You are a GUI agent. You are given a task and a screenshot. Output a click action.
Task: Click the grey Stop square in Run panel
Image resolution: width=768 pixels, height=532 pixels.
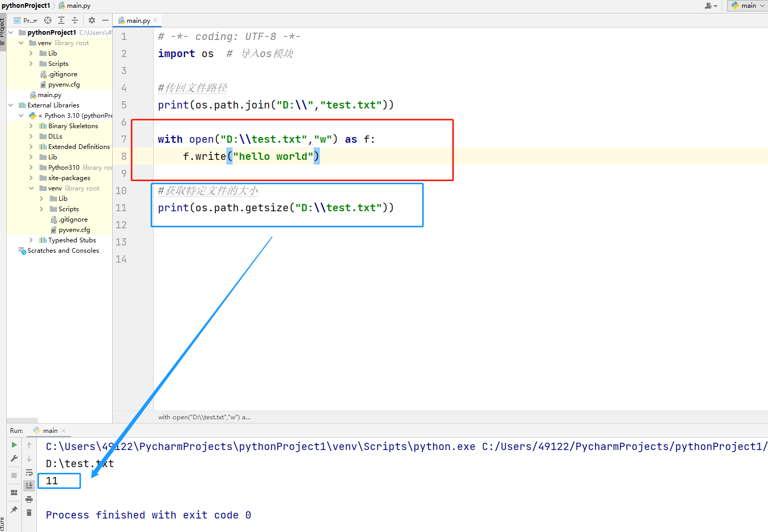[x=14, y=475]
